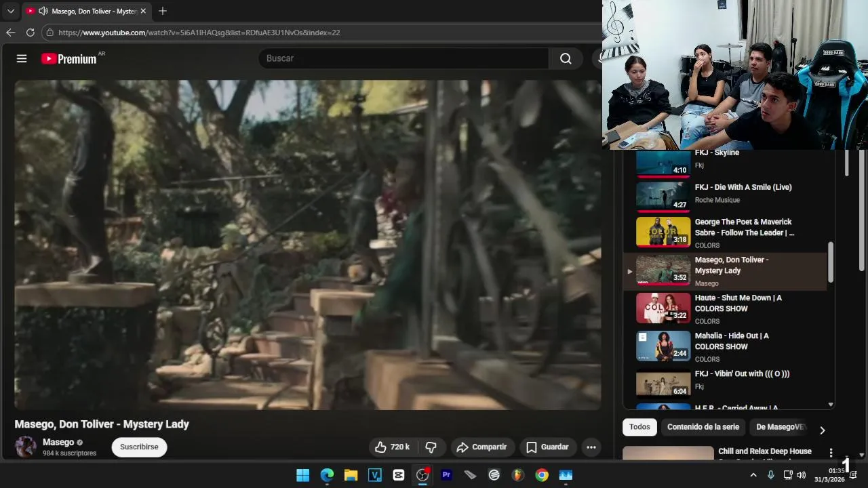Screen dimensions: 868x488
Task: Click the microphone tray icon
Action: [770, 475]
